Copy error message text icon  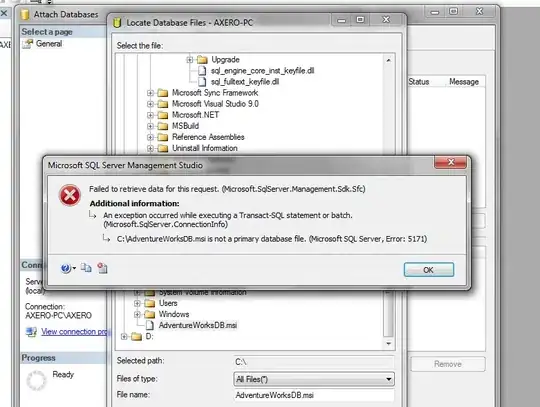coord(86,268)
